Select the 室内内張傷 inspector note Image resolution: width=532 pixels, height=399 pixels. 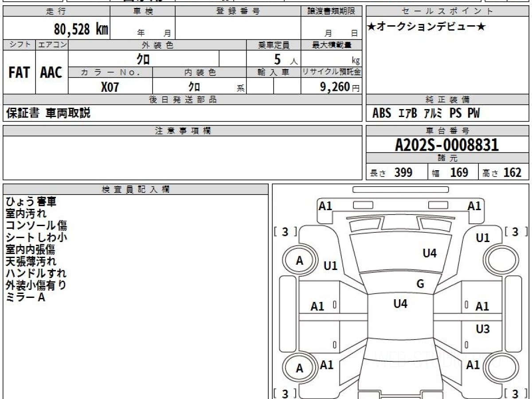click(x=31, y=250)
